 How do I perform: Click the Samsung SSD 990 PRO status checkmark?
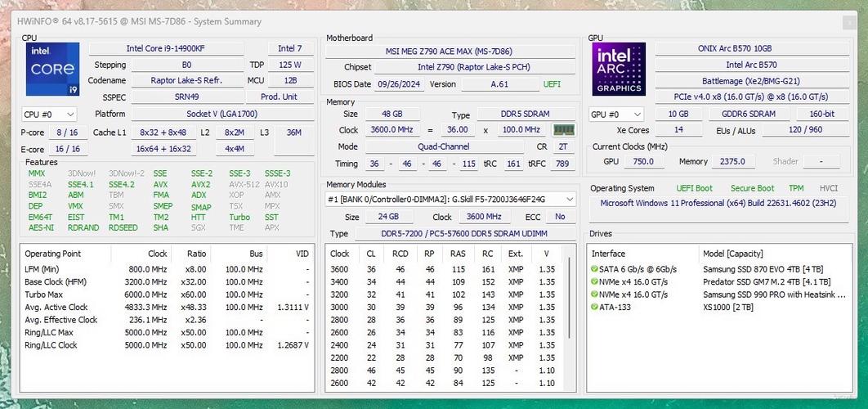coord(594,294)
